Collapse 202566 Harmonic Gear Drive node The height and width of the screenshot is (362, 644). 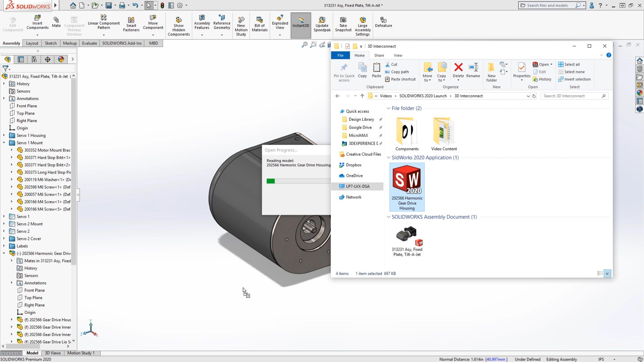tap(4, 253)
